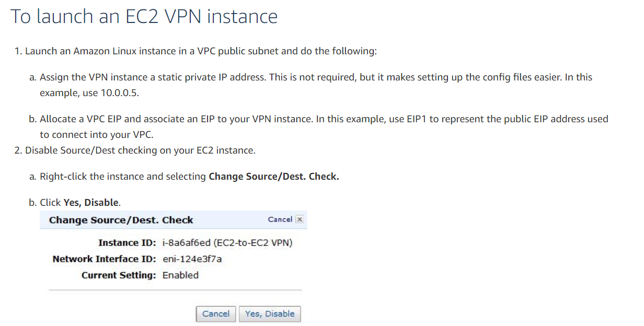Click the step 1 Amazon Linux instance sentence
The width and height of the screenshot is (644, 326).
click(x=201, y=51)
